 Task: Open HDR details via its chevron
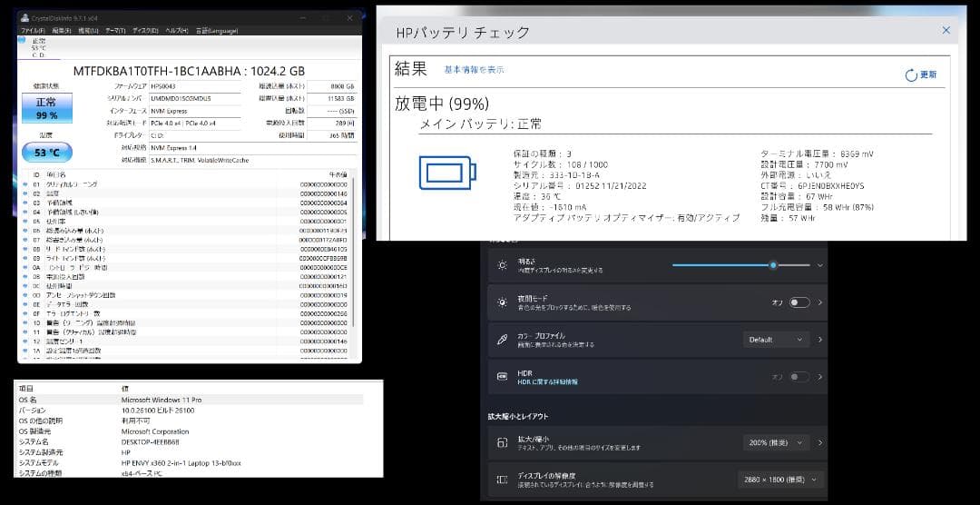pyautogui.click(x=820, y=377)
